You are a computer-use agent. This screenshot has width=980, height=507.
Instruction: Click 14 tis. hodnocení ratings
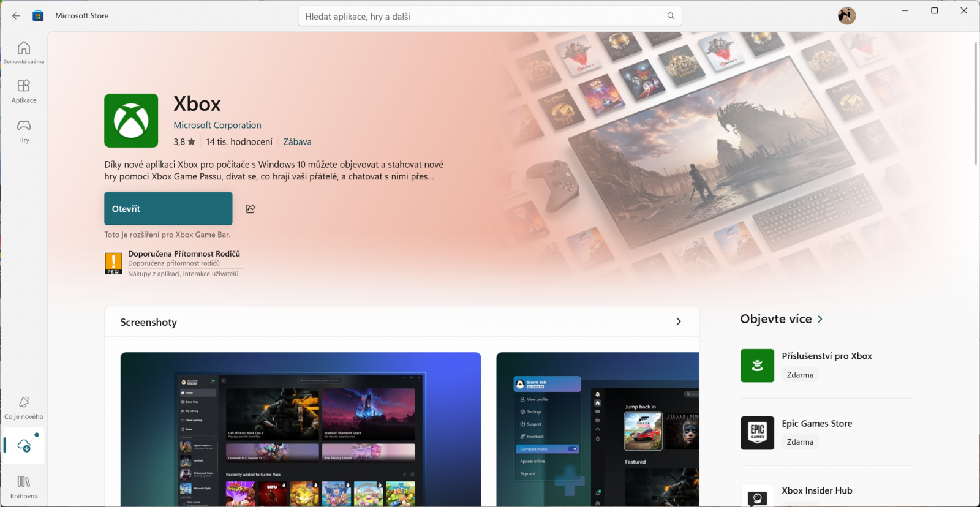(239, 141)
